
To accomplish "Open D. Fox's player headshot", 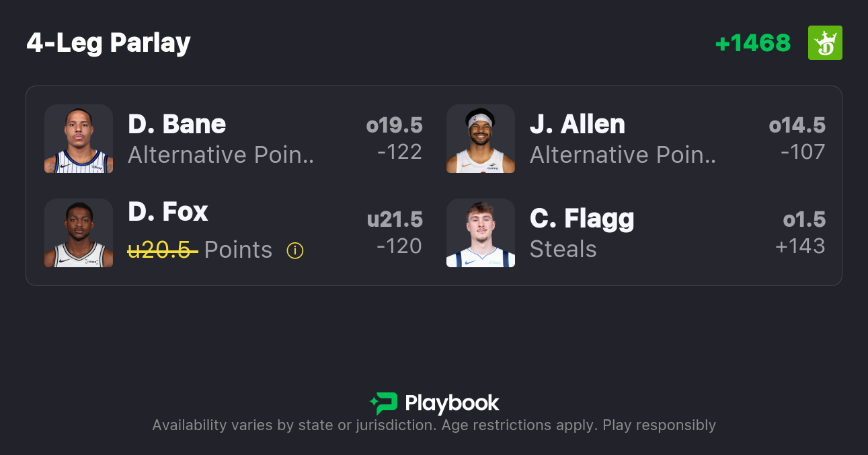I will [x=79, y=233].
